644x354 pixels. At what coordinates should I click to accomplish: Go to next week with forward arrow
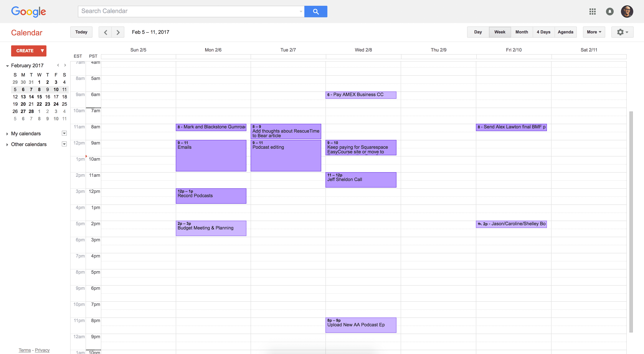pyautogui.click(x=118, y=32)
